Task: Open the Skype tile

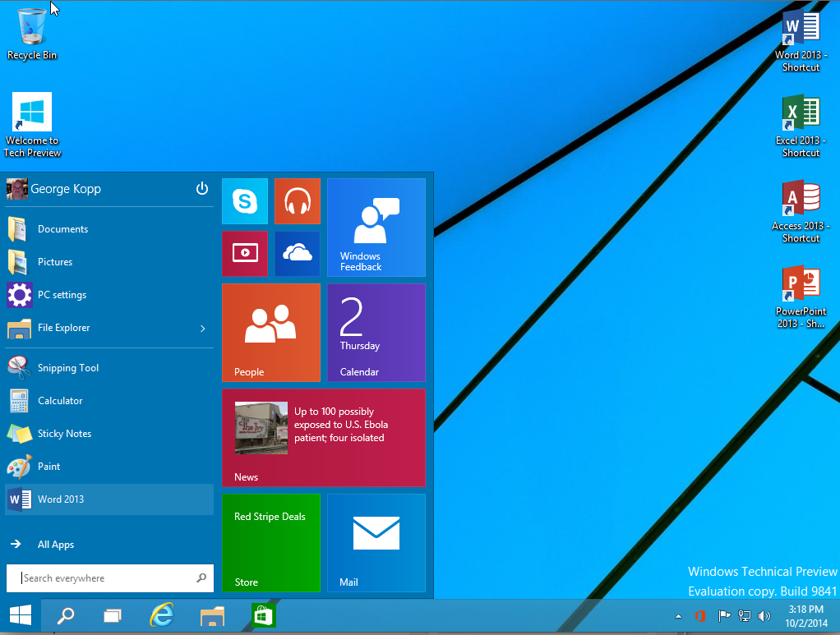Action: tap(245, 201)
